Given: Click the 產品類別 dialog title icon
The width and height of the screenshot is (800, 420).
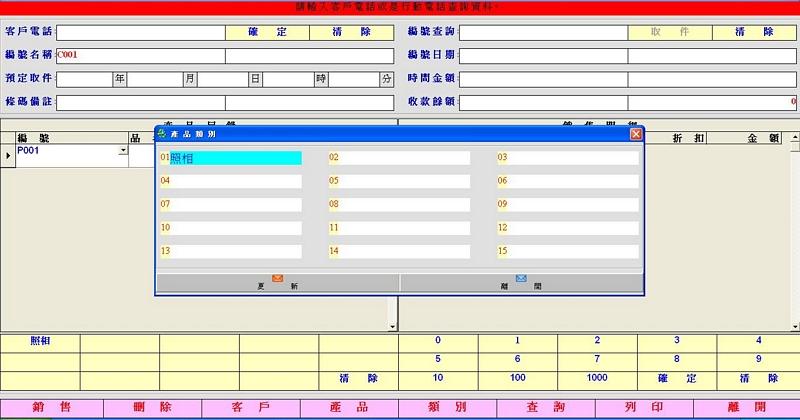Looking at the screenshot, I should tap(163, 133).
